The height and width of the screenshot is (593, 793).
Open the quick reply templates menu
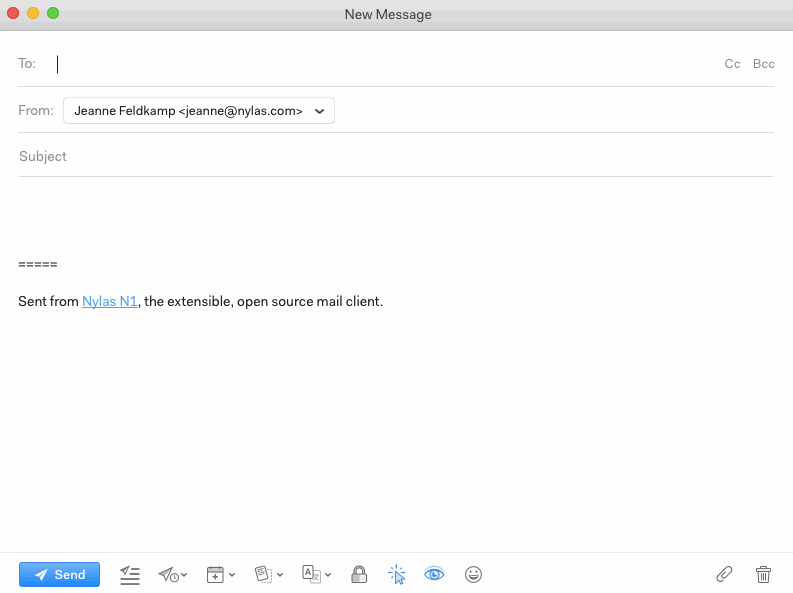point(269,574)
